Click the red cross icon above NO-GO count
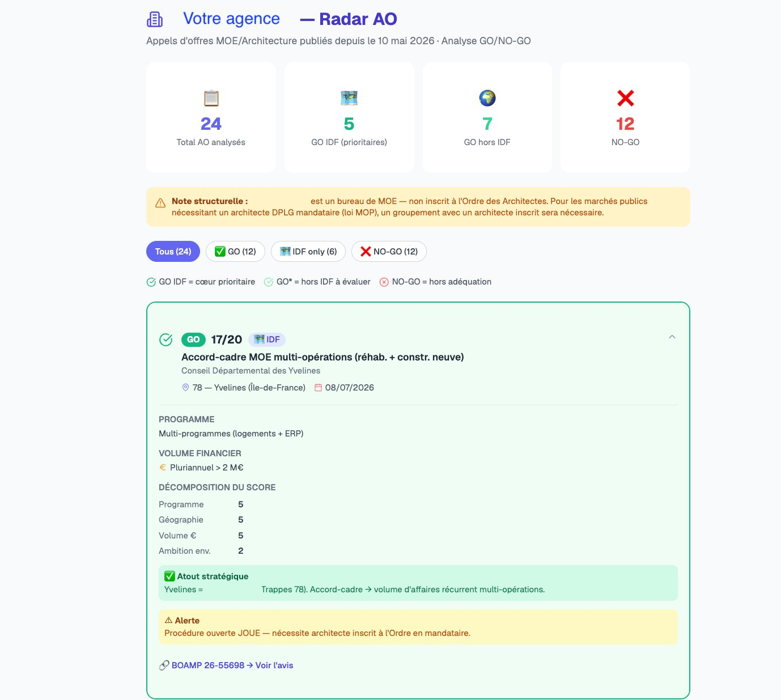The height and width of the screenshot is (700, 781). click(x=625, y=98)
